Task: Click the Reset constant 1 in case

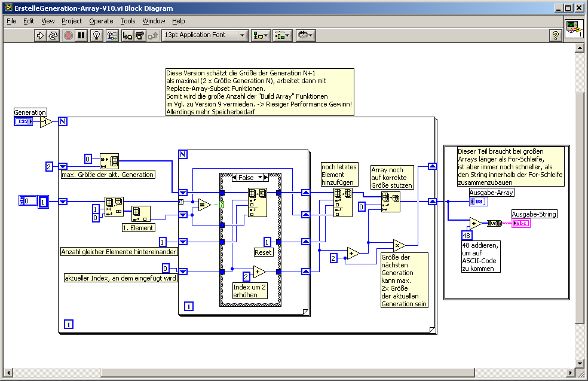Action: 267,242
